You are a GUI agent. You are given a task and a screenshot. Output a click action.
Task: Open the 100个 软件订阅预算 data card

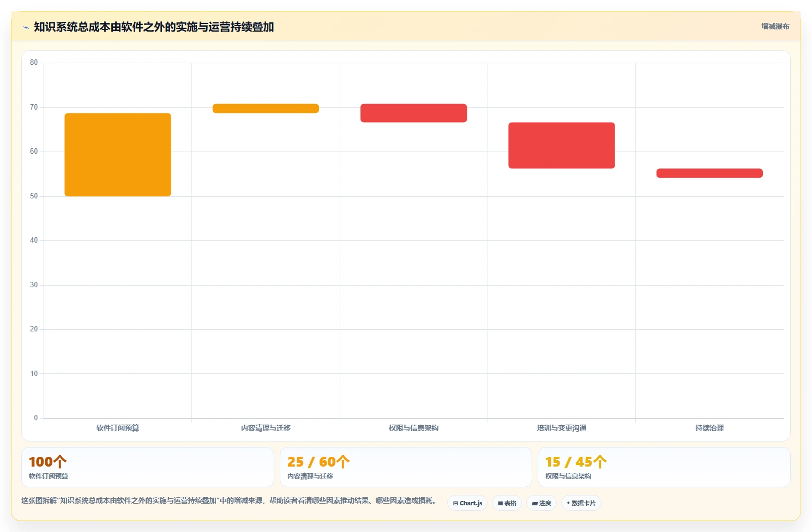[x=148, y=467]
